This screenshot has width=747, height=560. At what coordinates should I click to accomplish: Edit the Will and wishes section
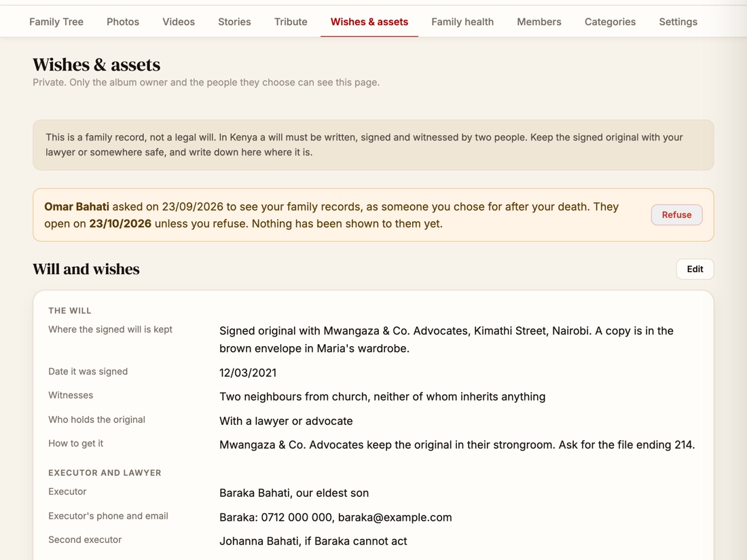[x=695, y=269]
